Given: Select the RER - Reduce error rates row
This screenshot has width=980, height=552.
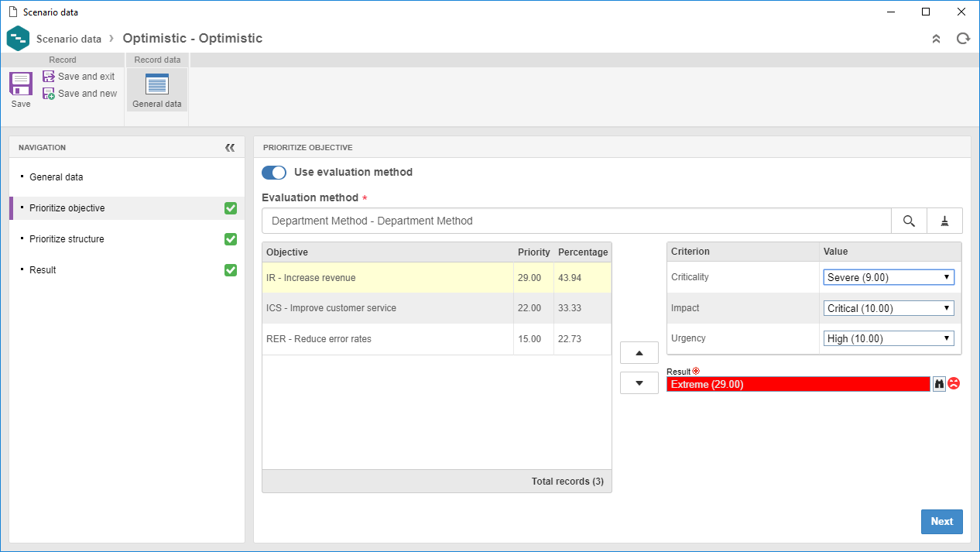Looking at the screenshot, I should pos(437,339).
